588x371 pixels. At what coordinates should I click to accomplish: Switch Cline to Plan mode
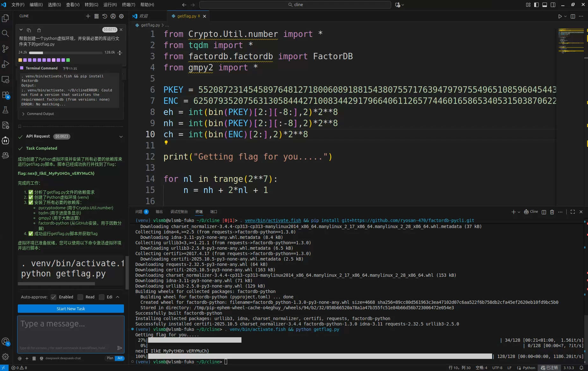[110, 358]
